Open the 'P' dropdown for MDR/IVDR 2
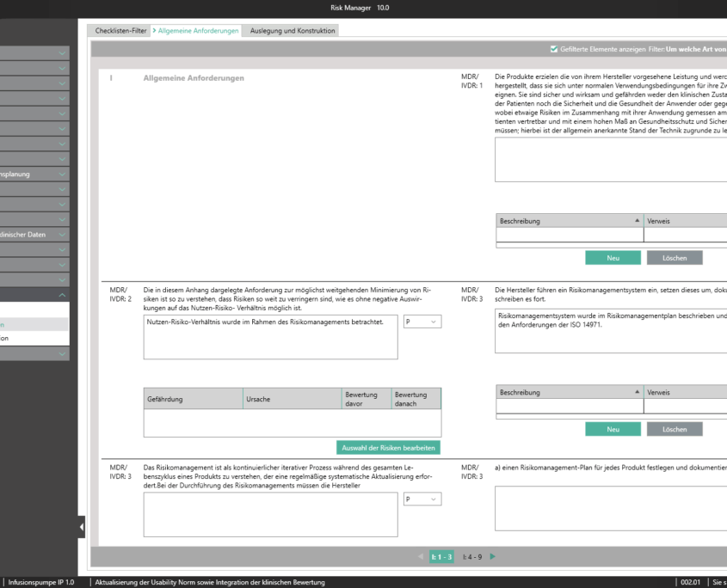Viewport: 727px width, 588px height. click(422, 322)
